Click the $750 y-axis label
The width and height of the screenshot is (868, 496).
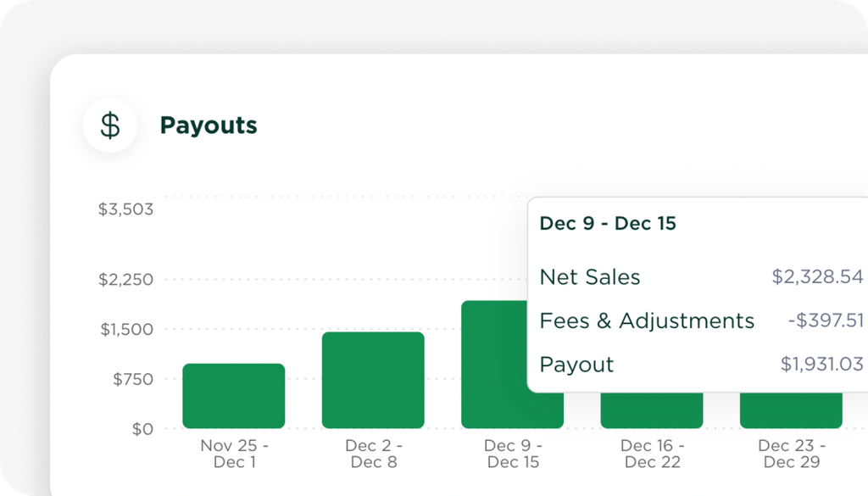[133, 379]
